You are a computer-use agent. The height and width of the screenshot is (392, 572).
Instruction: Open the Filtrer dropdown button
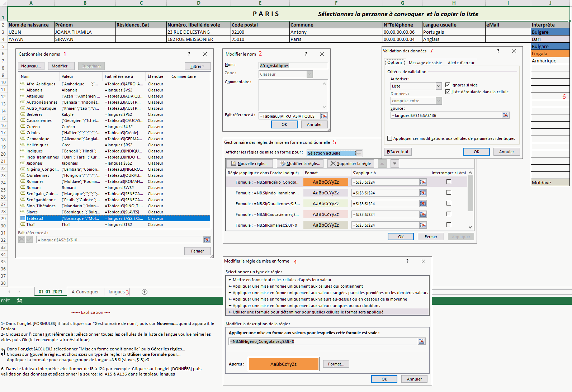tap(197, 66)
